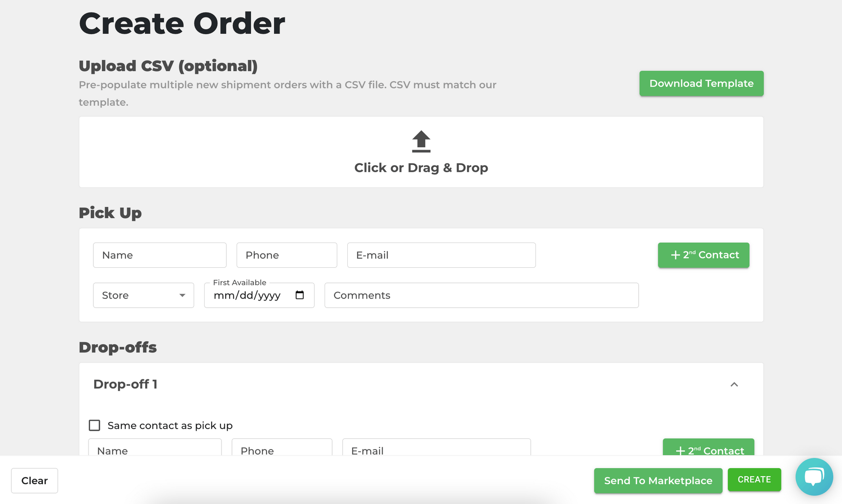Viewport: 842px width, 504px height.
Task: Click the Clear button
Action: [35, 480]
